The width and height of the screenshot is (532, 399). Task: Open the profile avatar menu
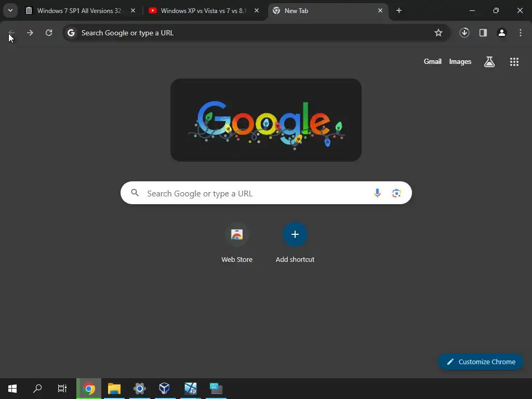(x=502, y=33)
